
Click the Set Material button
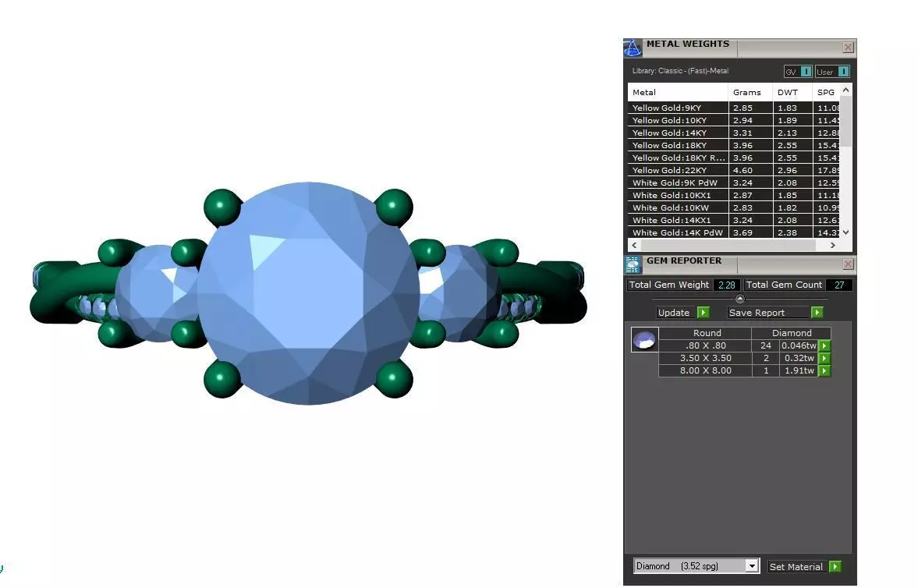[796, 566]
